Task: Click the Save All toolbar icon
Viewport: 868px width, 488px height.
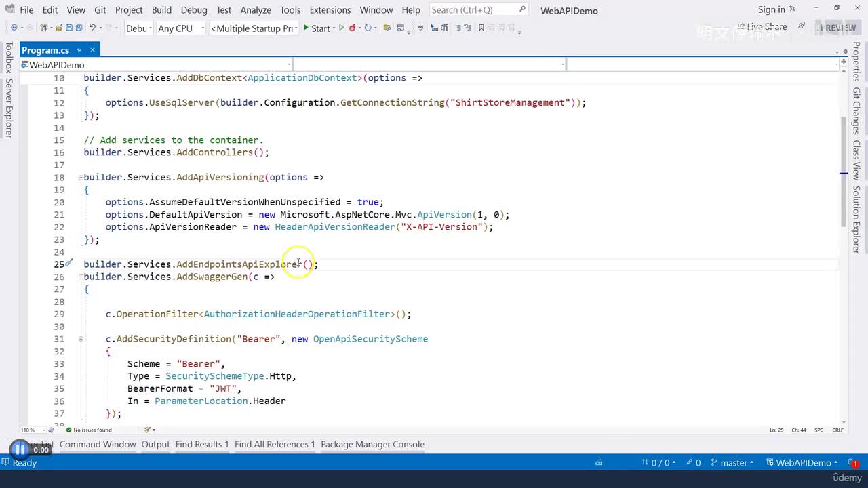Action: pos(79,28)
